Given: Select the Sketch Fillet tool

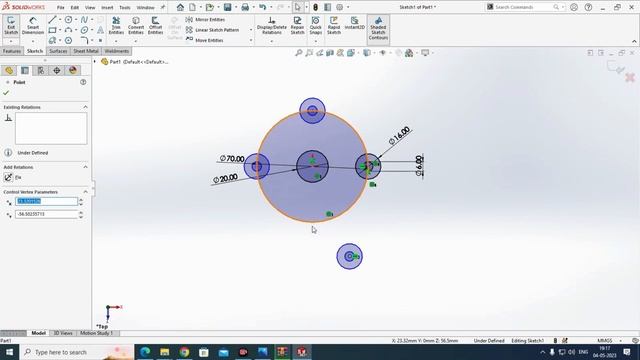Looking at the screenshot, I should (84, 40).
